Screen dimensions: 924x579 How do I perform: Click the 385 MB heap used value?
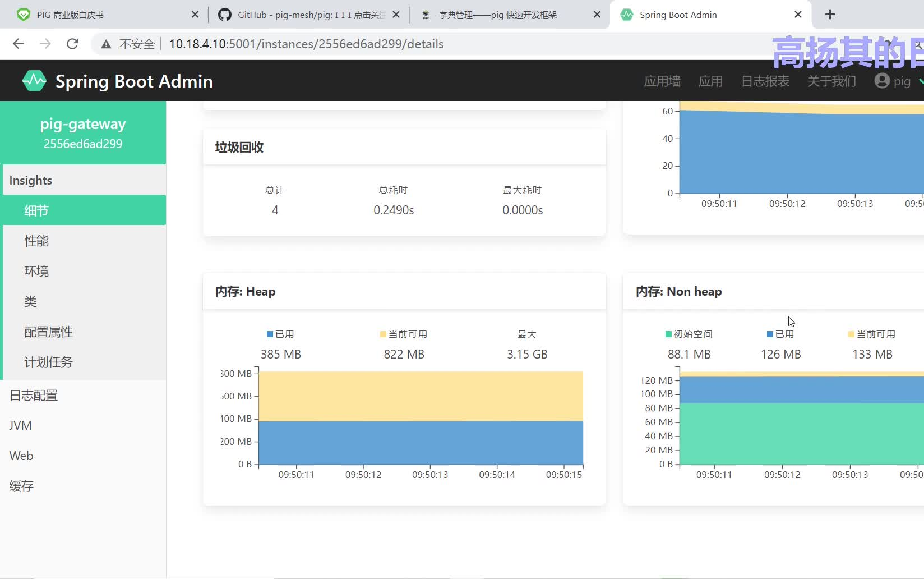tap(281, 354)
